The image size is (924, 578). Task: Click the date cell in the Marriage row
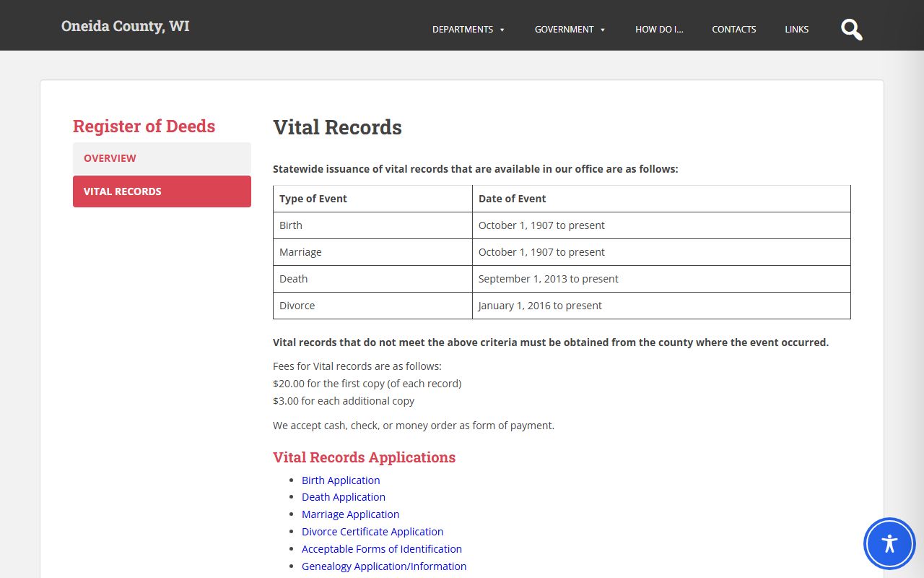(661, 252)
